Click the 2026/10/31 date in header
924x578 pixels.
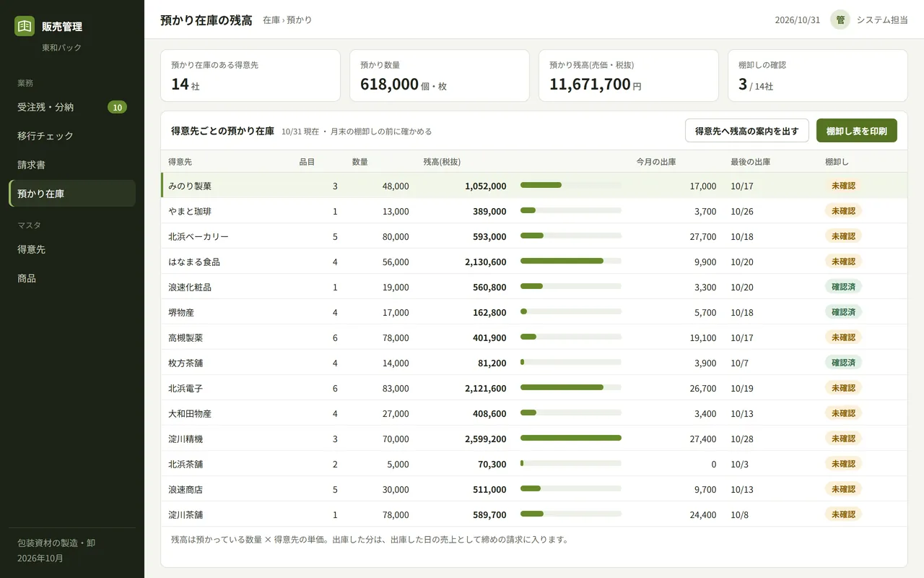[798, 20]
